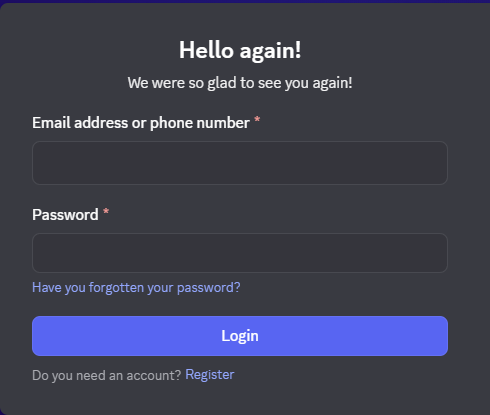Click the We were so glad subtitle
The image size is (490, 415).
click(240, 83)
